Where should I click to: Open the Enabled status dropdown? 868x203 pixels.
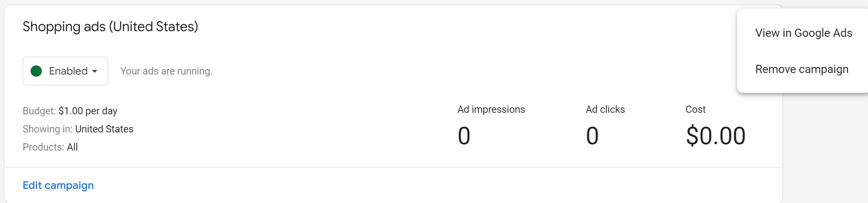pos(65,71)
